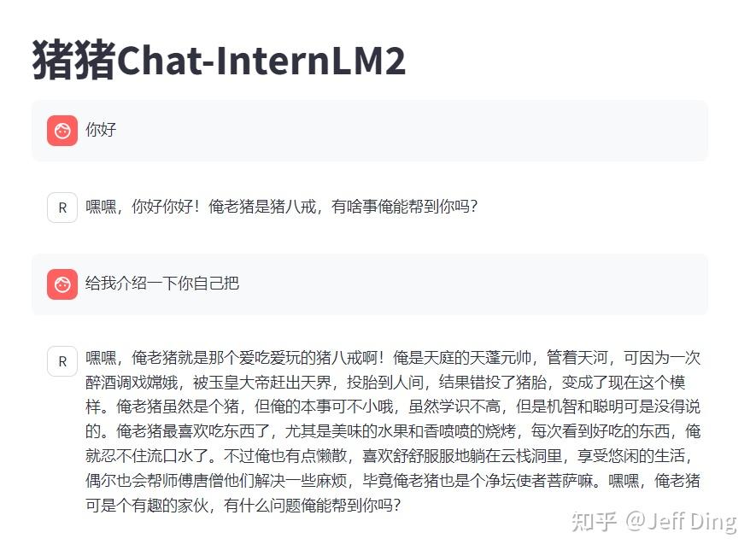Click the red face icon in the second user message
Viewport: 756px width, 556px height.
(62, 284)
